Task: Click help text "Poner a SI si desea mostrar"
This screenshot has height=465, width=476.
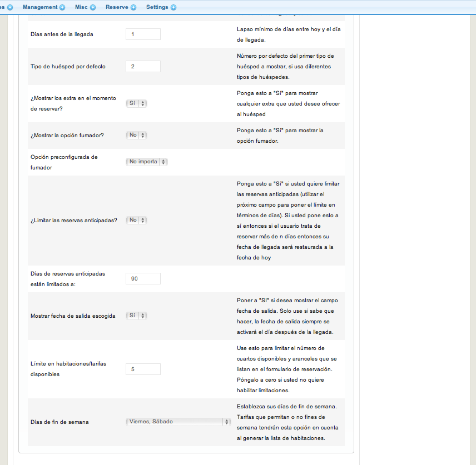Action: tap(287, 316)
